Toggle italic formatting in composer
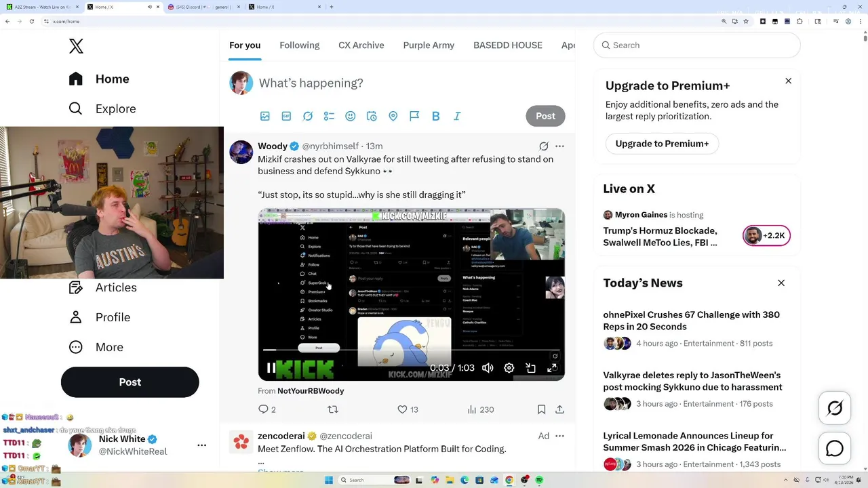 [457, 116]
